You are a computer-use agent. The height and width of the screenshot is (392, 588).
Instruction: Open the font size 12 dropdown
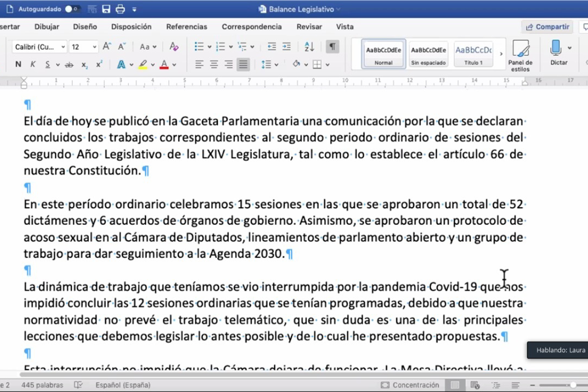(x=94, y=47)
